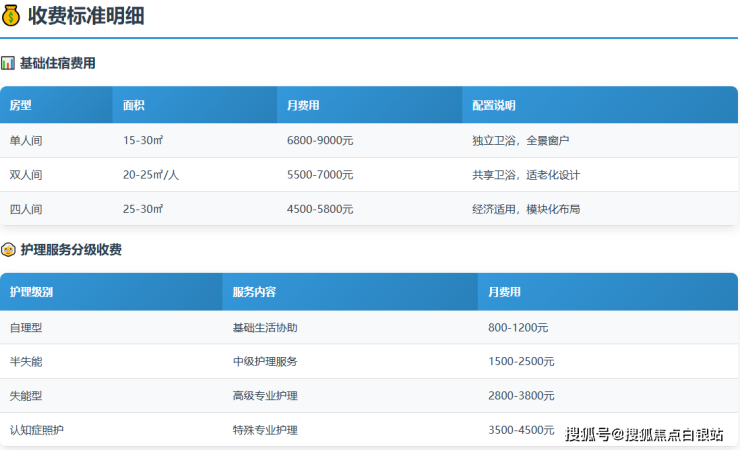Image resolution: width=740 pixels, height=450 pixels.
Task: Click the money bag icon beside 收费标准明细
Action: pyautogui.click(x=11, y=17)
